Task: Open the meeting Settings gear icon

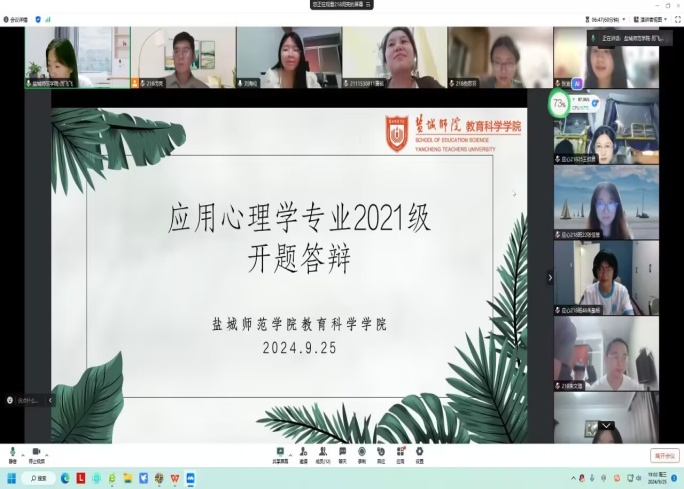Action: pos(420,452)
